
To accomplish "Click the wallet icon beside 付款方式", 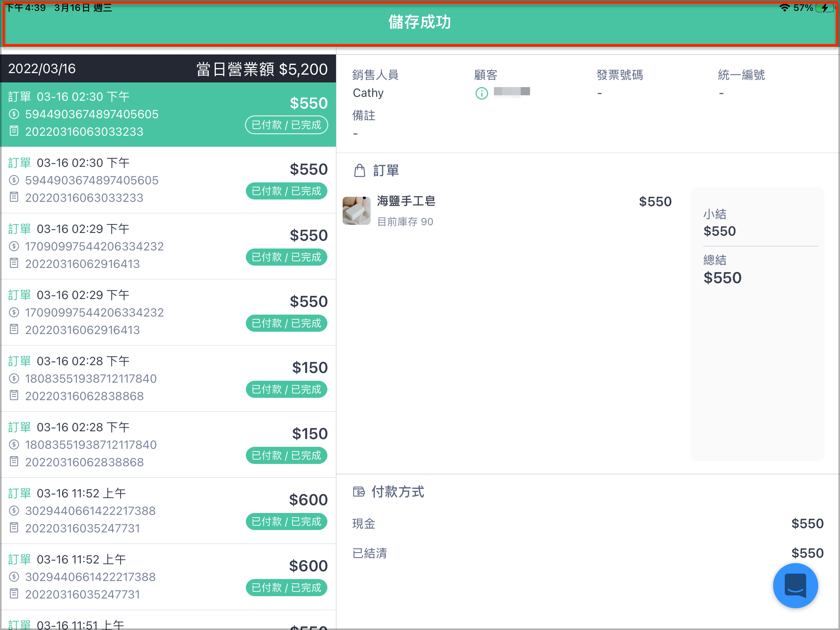I will point(359,492).
